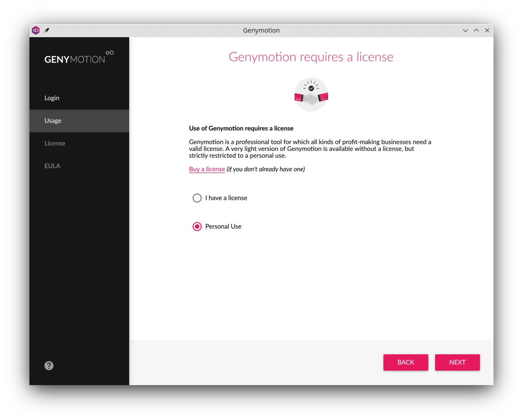Jump to the EULA step in sidebar

click(x=53, y=166)
